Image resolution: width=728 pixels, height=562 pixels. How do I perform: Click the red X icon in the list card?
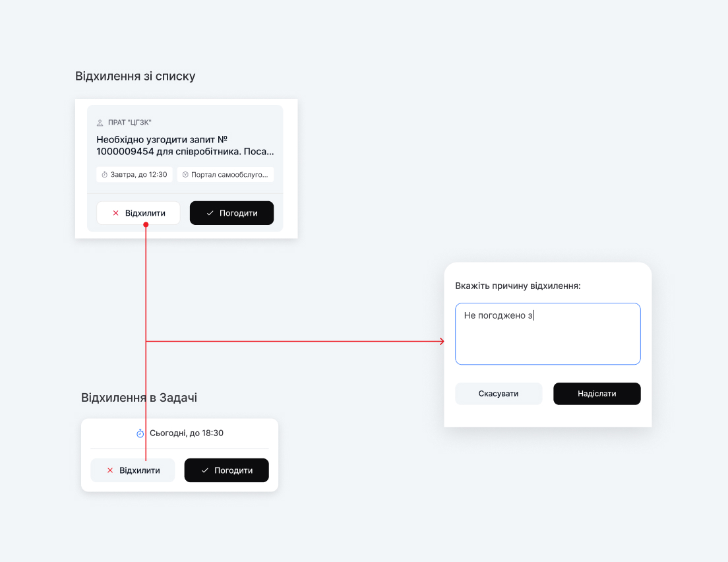click(x=115, y=213)
